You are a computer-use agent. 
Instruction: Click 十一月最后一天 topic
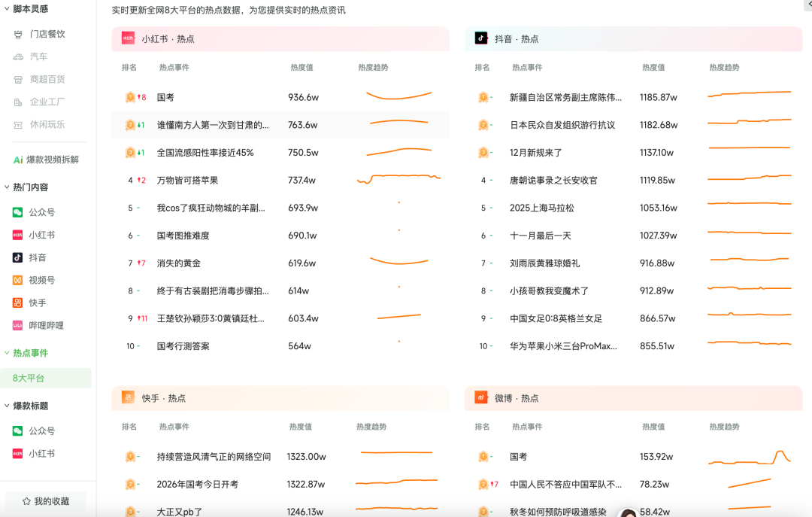[540, 236]
